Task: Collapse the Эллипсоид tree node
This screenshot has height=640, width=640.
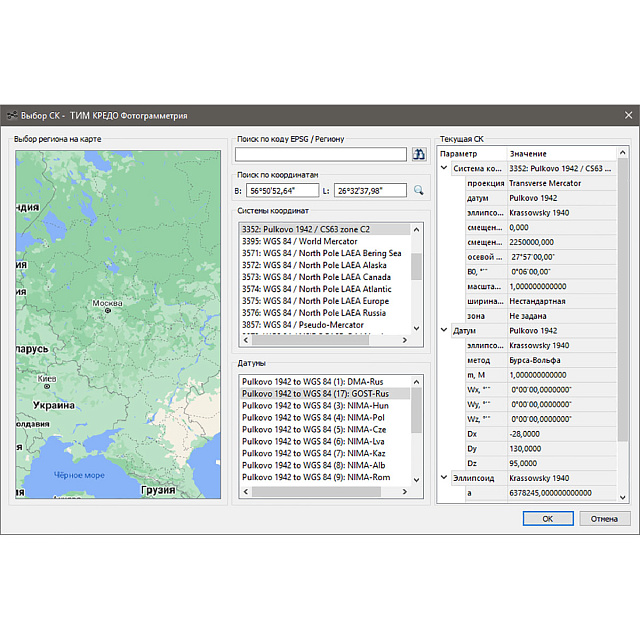Action: [x=444, y=477]
